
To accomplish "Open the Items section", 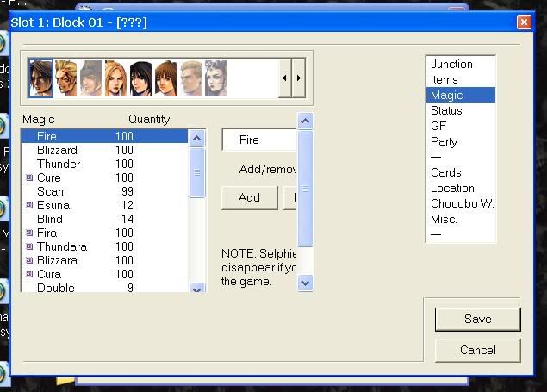I will coord(461,79).
